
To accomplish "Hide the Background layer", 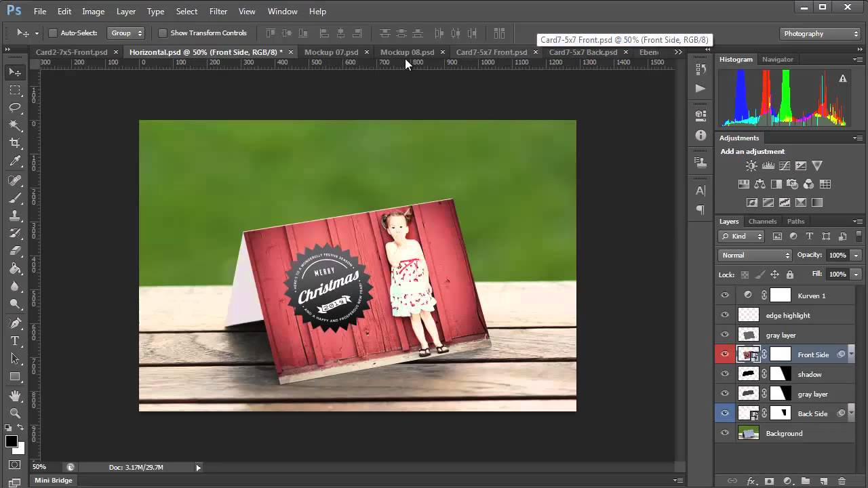I will (x=725, y=433).
